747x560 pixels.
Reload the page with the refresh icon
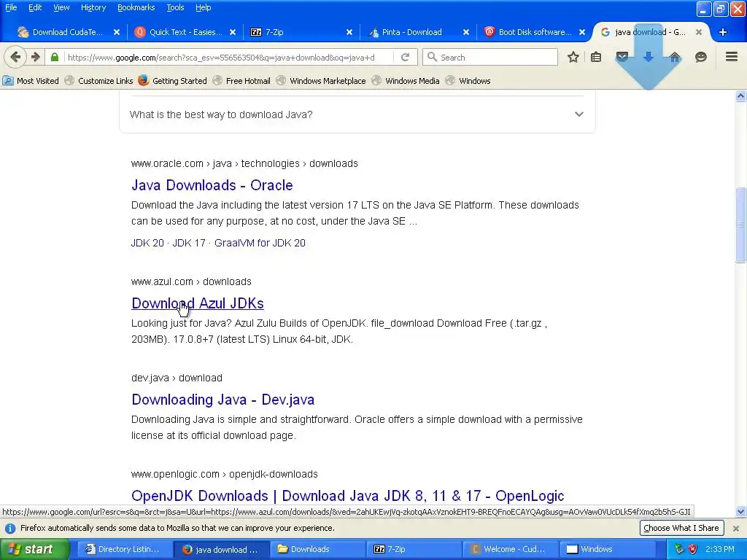[406, 57]
